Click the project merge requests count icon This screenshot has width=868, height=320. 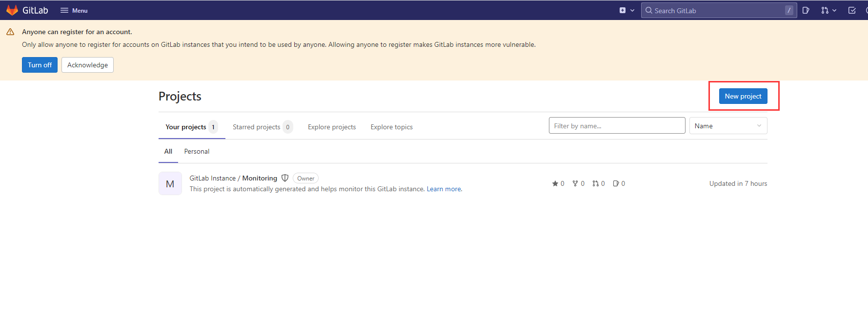point(595,183)
